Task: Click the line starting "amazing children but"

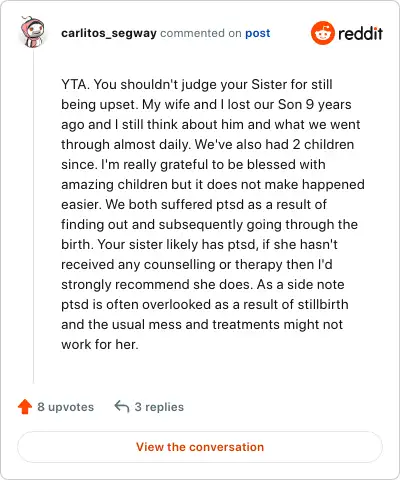Action: [213, 185]
